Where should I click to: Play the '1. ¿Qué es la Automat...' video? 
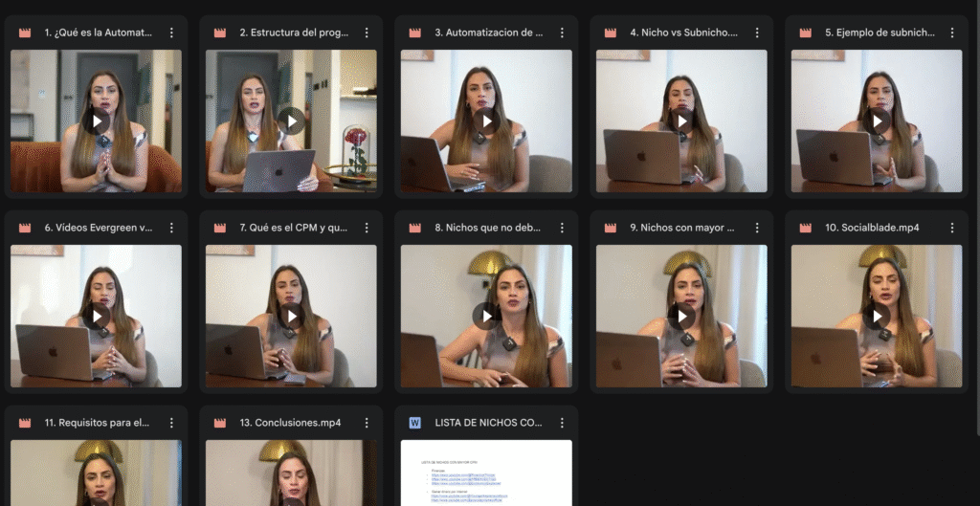pyautogui.click(x=96, y=121)
